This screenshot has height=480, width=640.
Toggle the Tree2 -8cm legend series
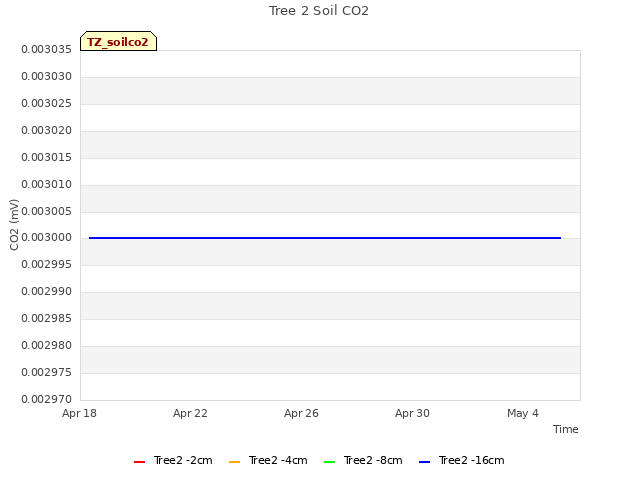pyautogui.click(x=363, y=460)
